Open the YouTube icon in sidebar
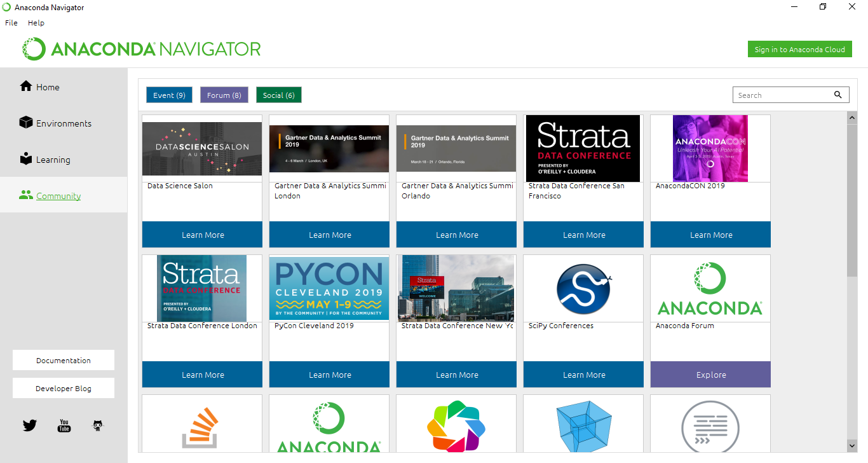 (64, 425)
